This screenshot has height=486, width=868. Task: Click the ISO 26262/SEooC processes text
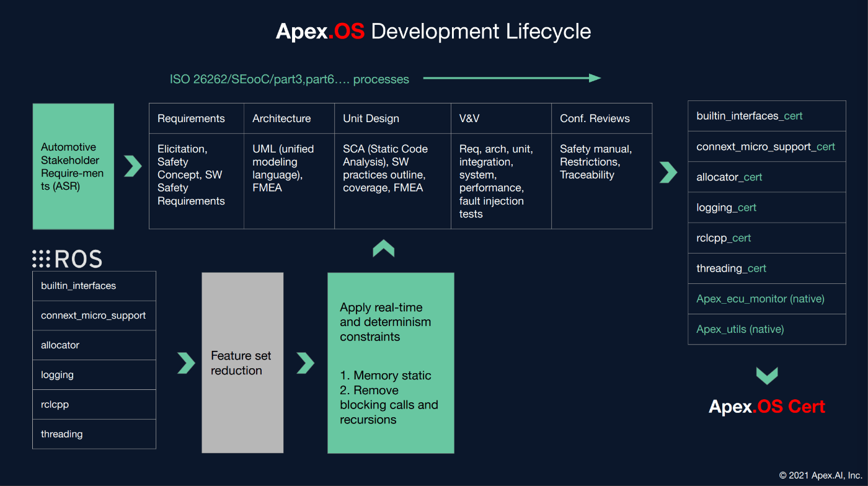290,79
